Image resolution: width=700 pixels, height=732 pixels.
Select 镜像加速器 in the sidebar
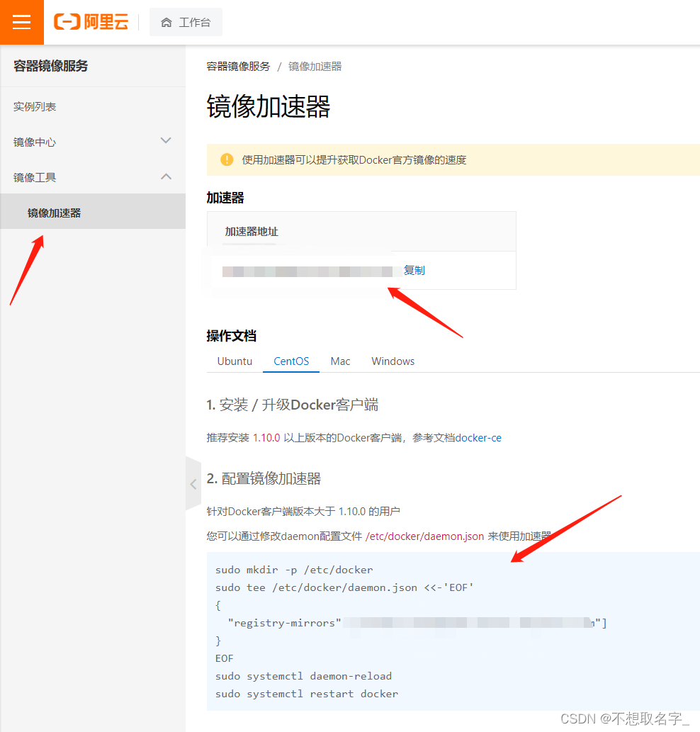(x=92, y=213)
